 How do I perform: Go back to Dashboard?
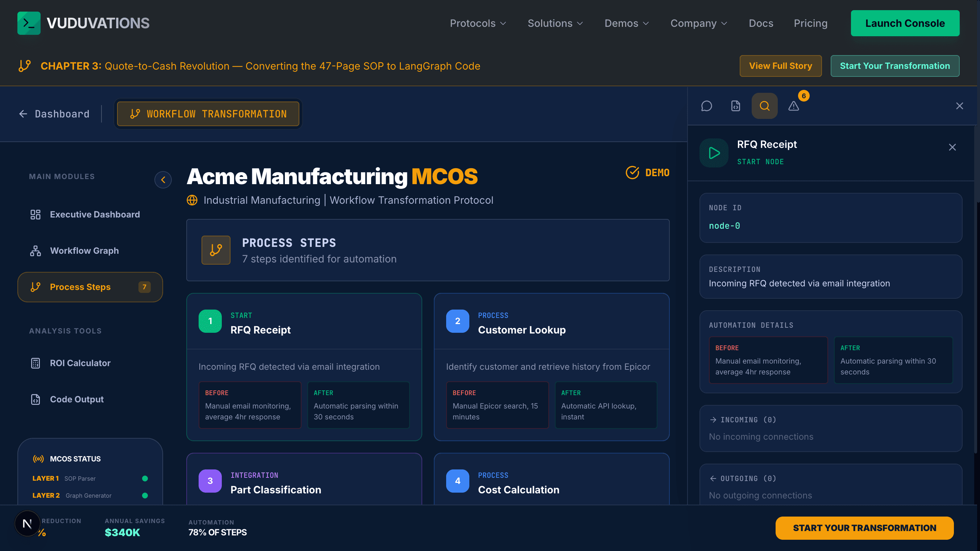tap(54, 114)
